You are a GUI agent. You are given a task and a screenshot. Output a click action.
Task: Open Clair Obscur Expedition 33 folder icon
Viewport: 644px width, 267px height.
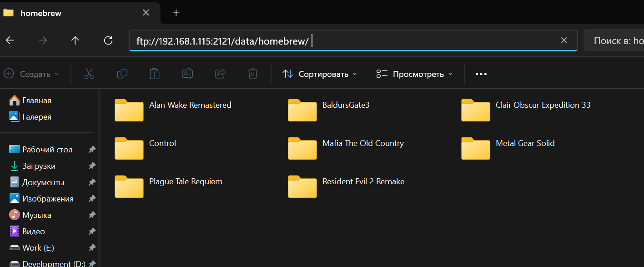[x=476, y=110]
